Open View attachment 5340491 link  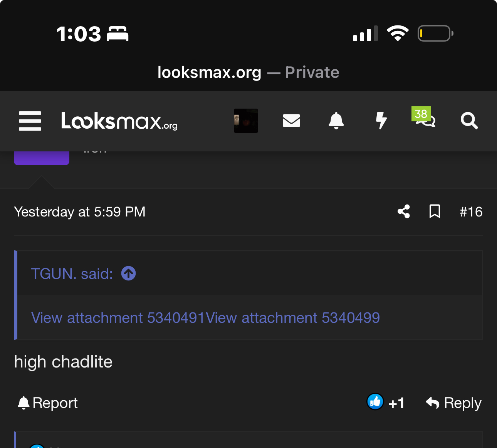pos(118,318)
